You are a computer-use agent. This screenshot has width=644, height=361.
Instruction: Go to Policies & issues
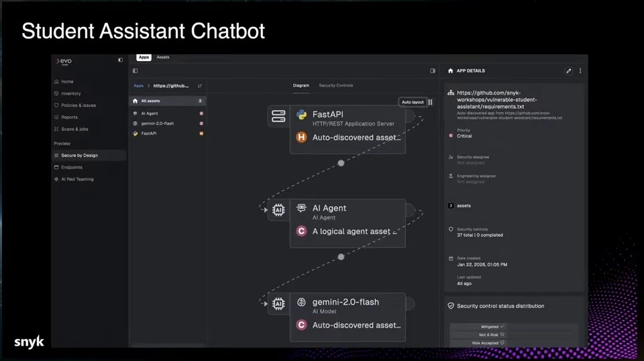[x=78, y=105]
